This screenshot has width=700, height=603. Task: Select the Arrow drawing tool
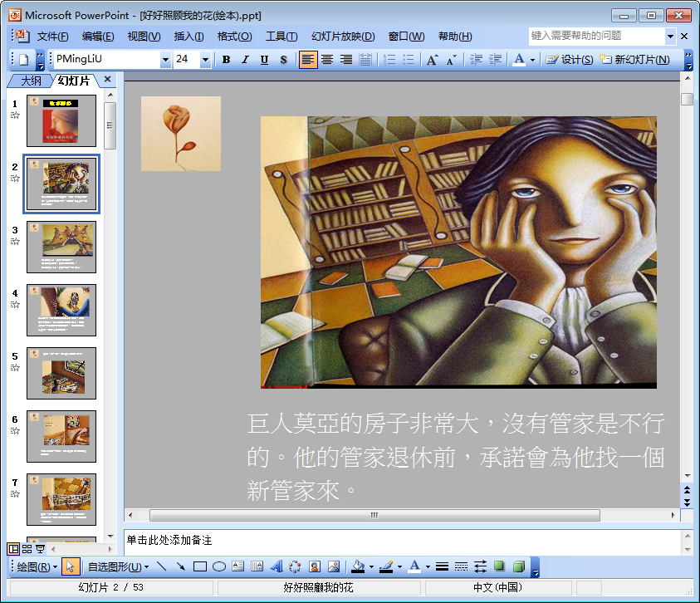coord(181,566)
